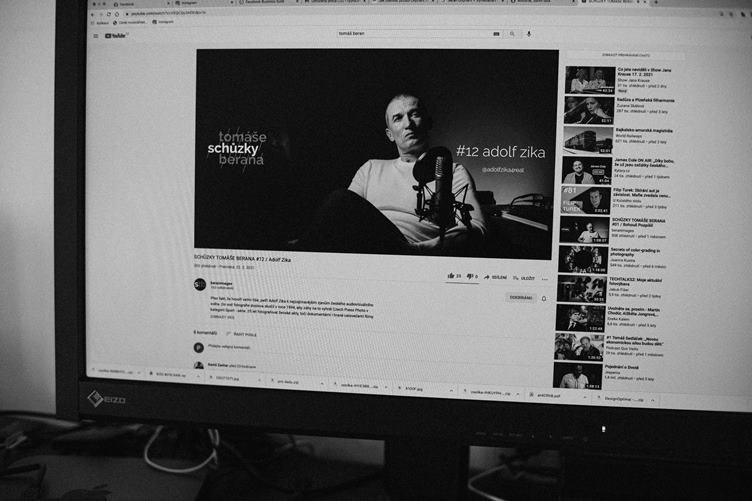
Task: Open Secrets of color-grading in photography thumbnail
Action: (583, 260)
